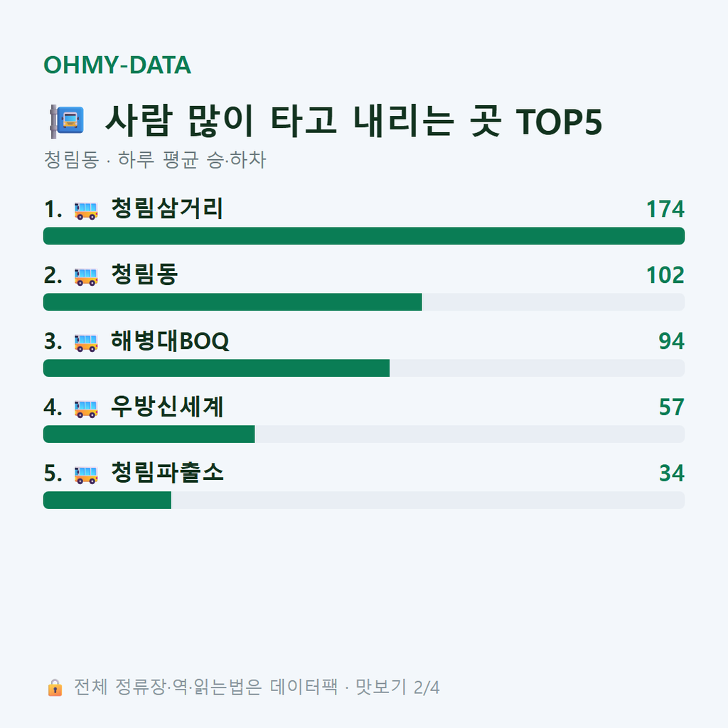The image size is (728, 728).
Task: Click the 청림삼거리 full progress bar
Action: click(364, 236)
